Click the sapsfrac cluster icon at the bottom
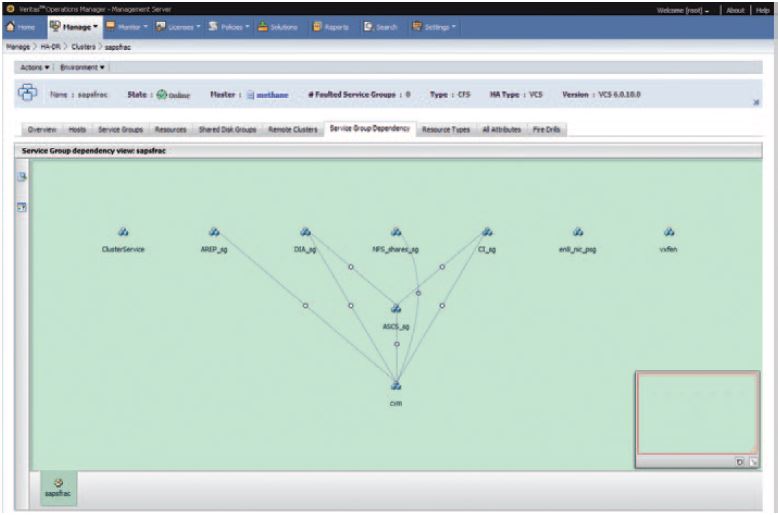Screen dimensions: 778x515 [x=58, y=483]
